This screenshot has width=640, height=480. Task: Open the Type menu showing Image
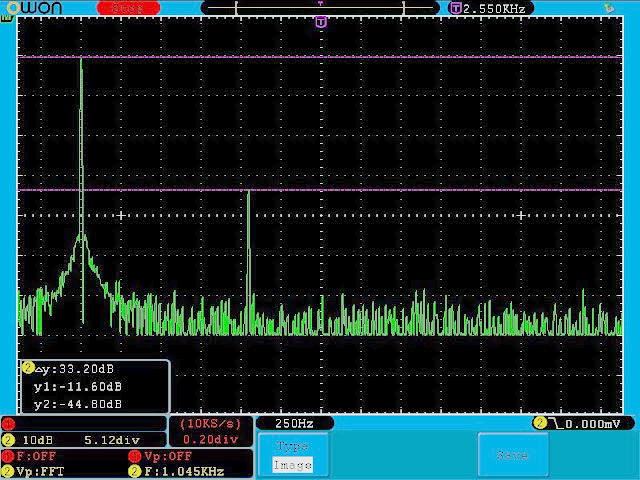(293, 455)
